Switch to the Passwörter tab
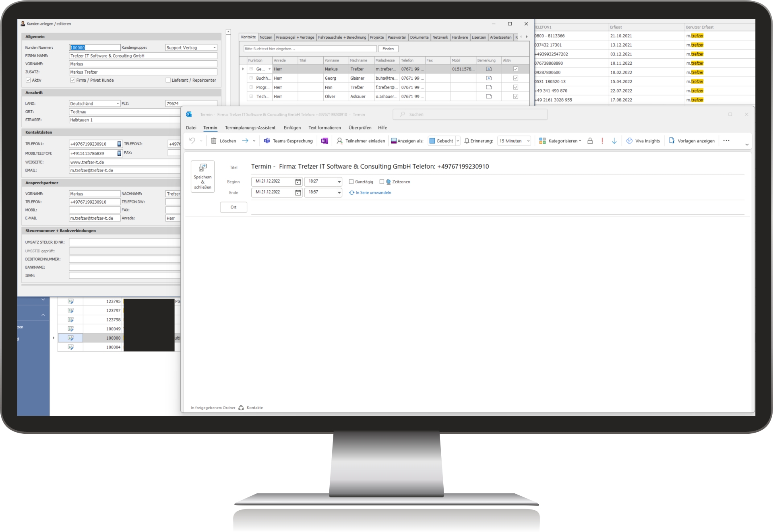This screenshot has width=773, height=532. pyautogui.click(x=397, y=37)
